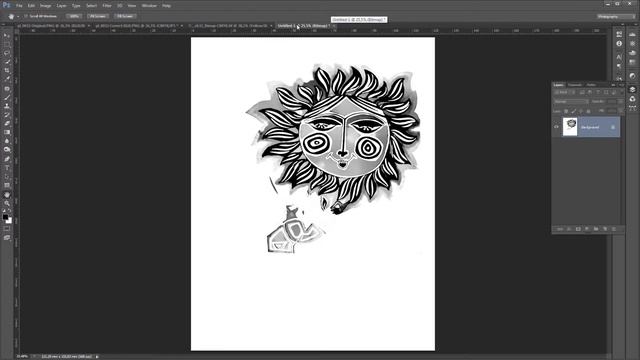Select the Clone Stamp tool
Image resolution: width=640 pixels, height=360 pixels.
click(7, 106)
